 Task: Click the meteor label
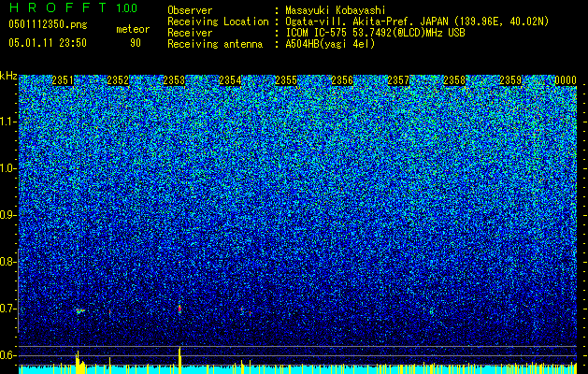(133, 29)
